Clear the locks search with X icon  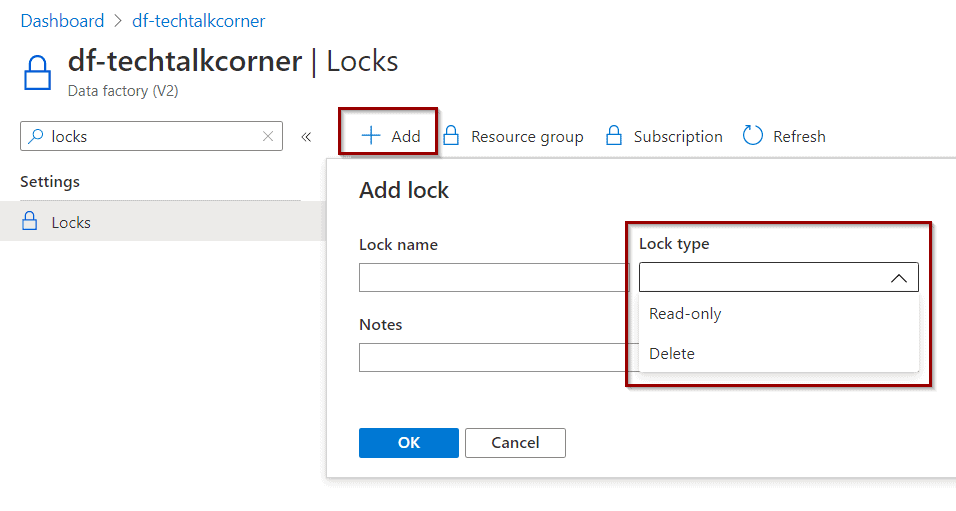pyautogui.click(x=268, y=136)
